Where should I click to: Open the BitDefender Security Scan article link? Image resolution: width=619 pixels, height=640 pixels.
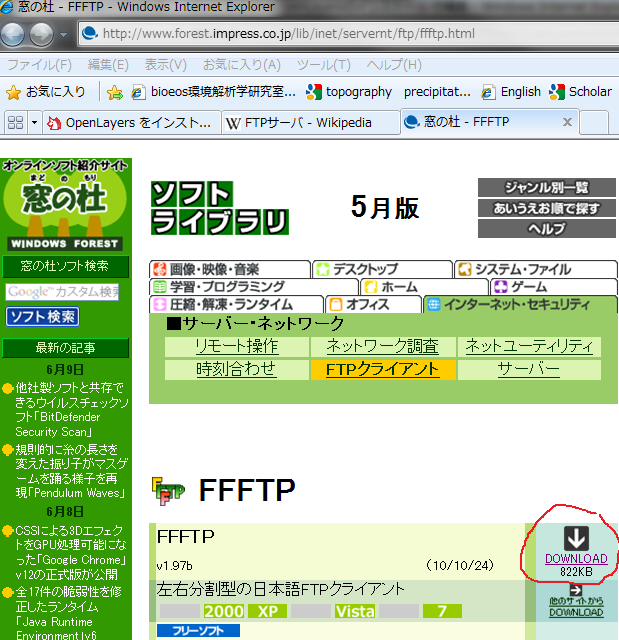coord(71,409)
